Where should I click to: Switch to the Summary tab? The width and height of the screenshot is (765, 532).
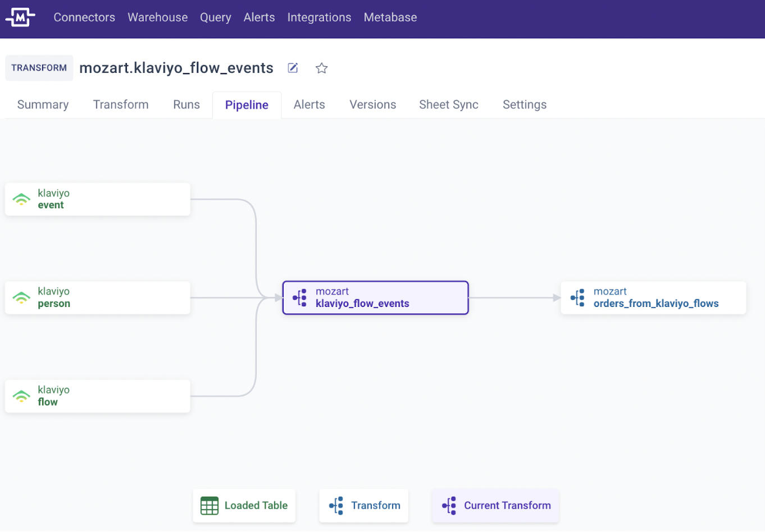(43, 105)
